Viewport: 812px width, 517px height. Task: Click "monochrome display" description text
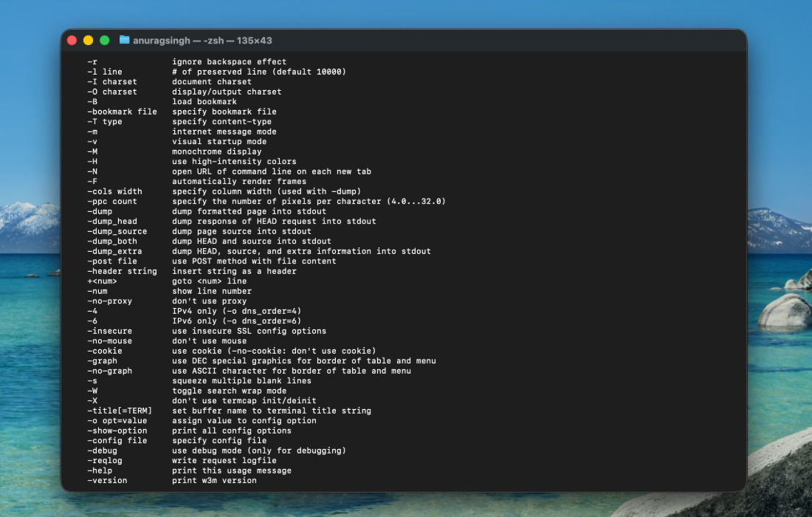[216, 151]
